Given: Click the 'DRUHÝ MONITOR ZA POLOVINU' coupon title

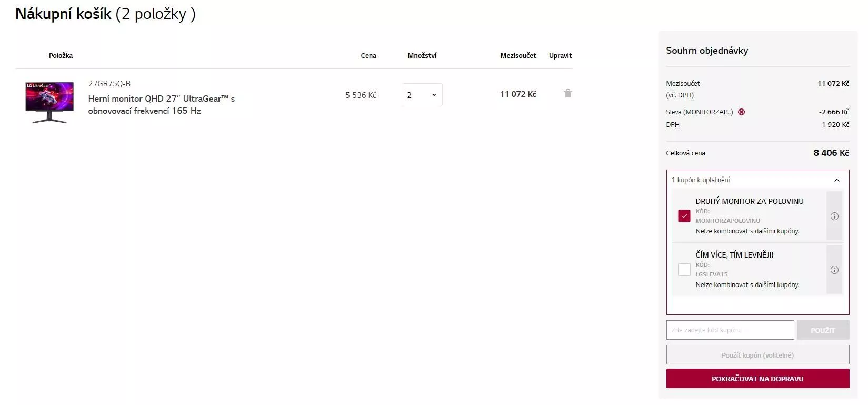Looking at the screenshot, I should coord(750,201).
